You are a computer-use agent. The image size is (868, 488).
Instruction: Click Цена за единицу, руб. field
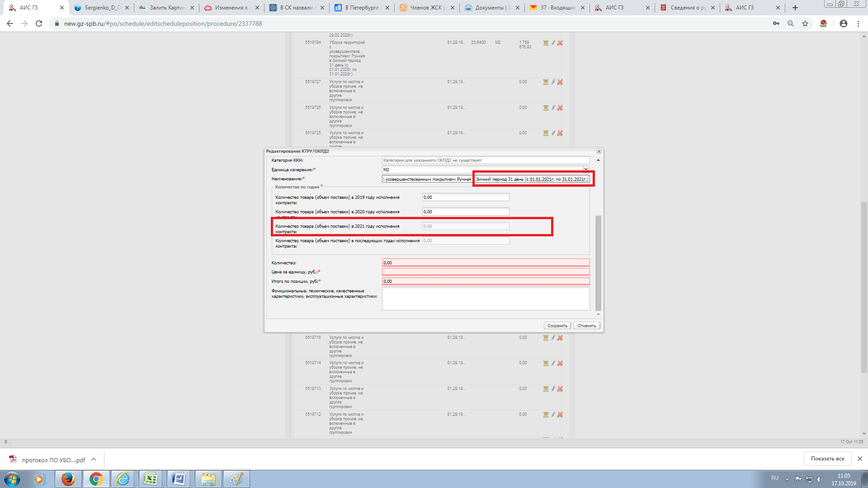point(486,272)
